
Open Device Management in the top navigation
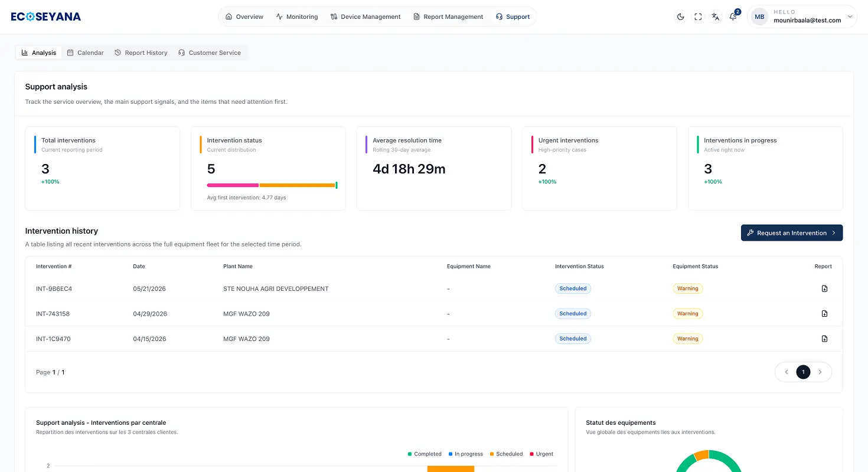pos(366,17)
